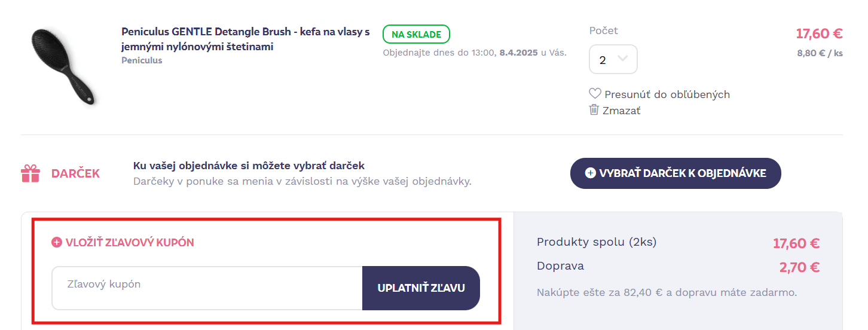Click the chevron arrow in the quantity selector
Screen dimensions: 868x330
pos(622,59)
